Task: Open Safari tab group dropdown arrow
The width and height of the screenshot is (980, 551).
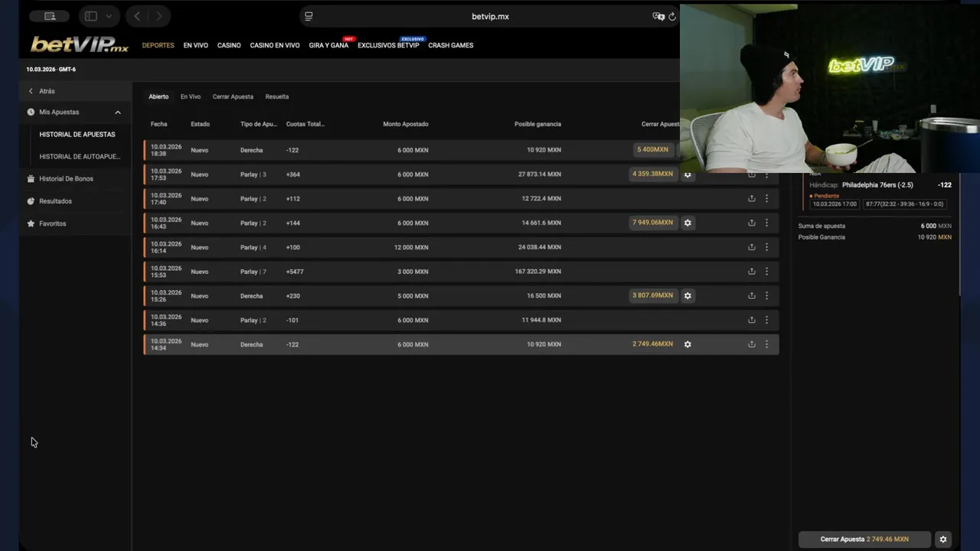Action: pyautogui.click(x=109, y=16)
